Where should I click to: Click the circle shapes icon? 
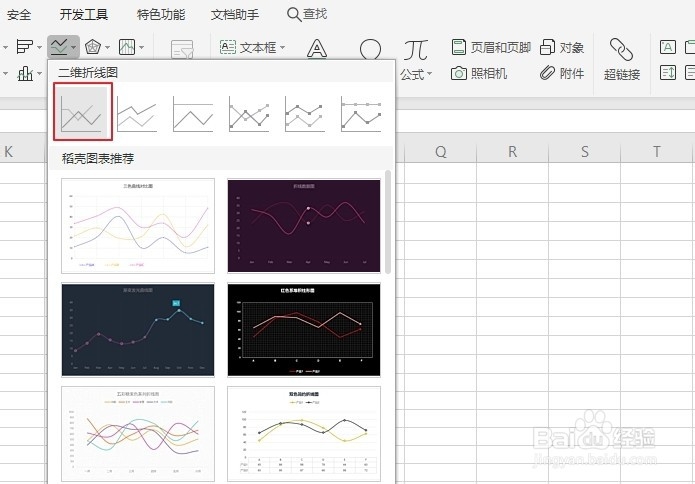click(x=370, y=49)
